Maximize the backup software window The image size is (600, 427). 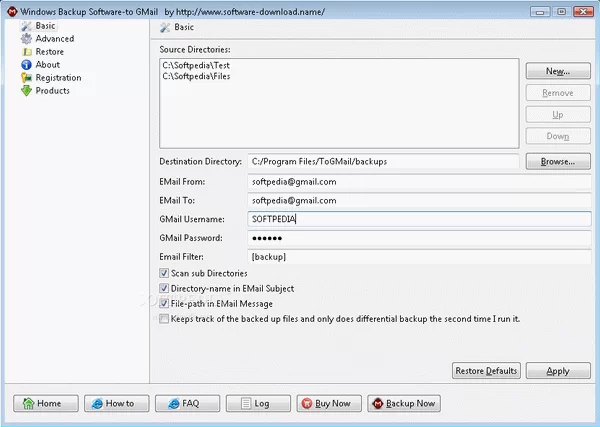point(561,12)
